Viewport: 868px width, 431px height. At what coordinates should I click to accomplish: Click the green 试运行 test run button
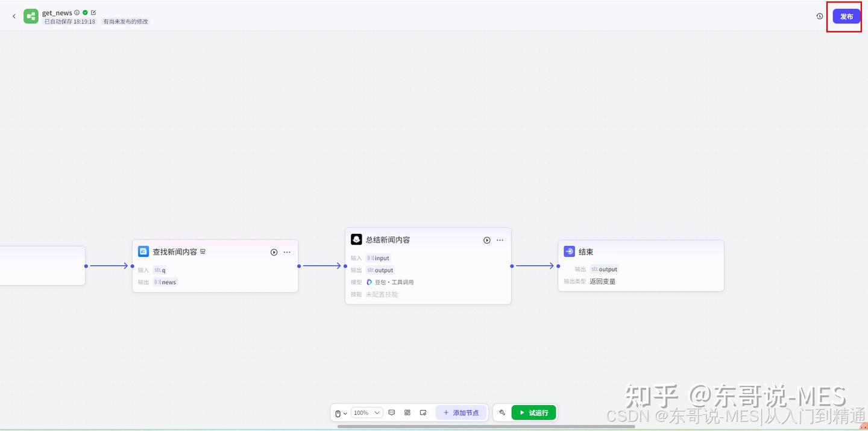tap(533, 413)
